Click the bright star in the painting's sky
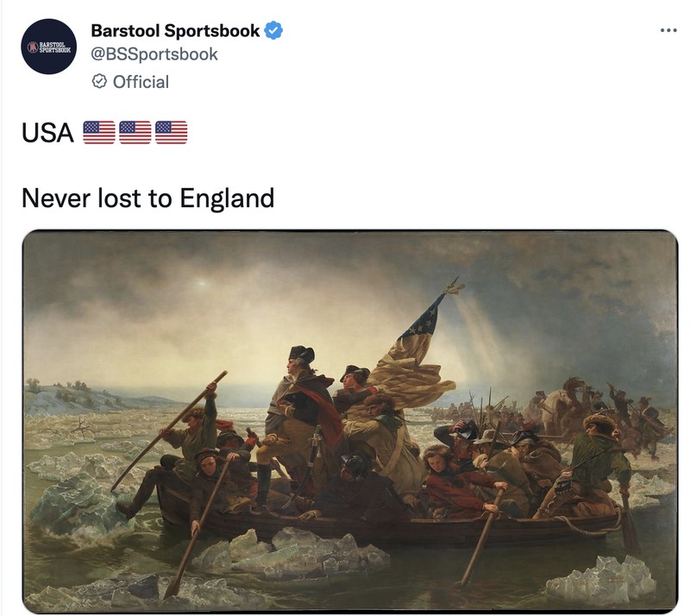Screen dimensions: 690x616 point(203,282)
